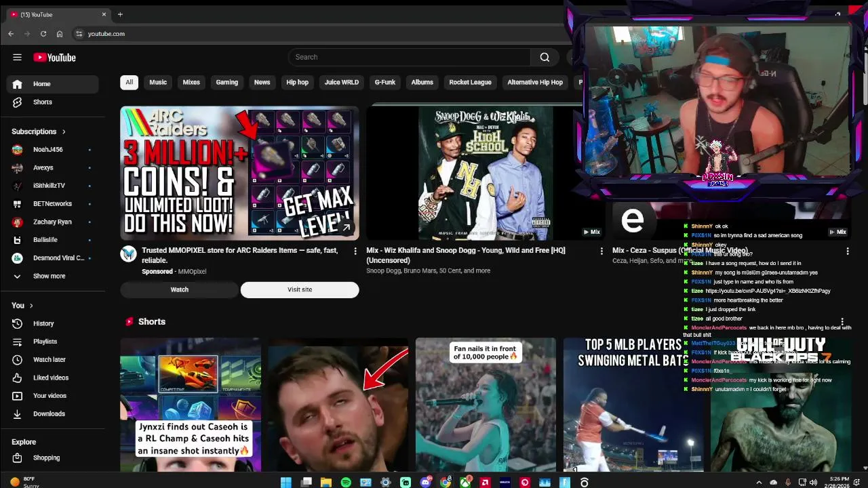Open the Avexys subscription channel

(x=53, y=167)
